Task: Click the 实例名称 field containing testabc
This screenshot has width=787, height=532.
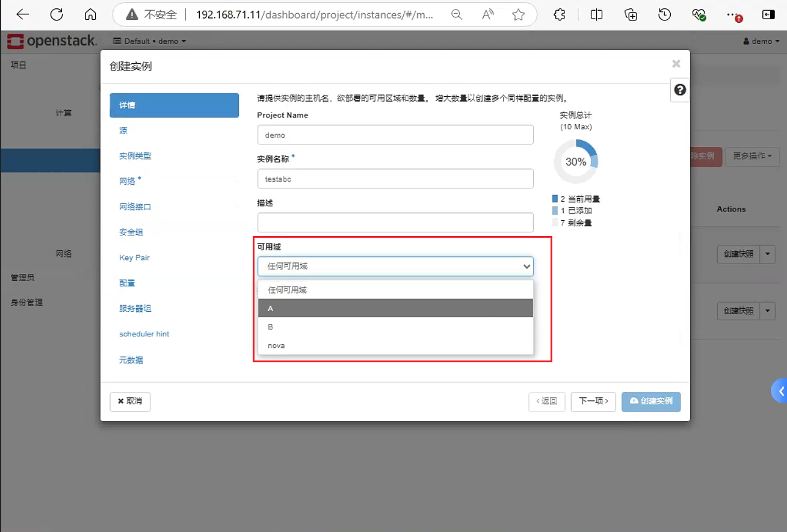Action: [395, 179]
